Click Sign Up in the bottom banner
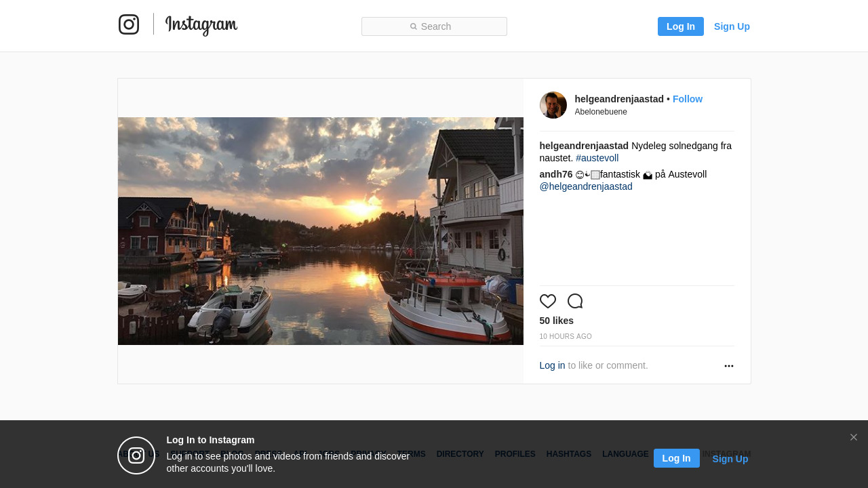 tap(730, 459)
